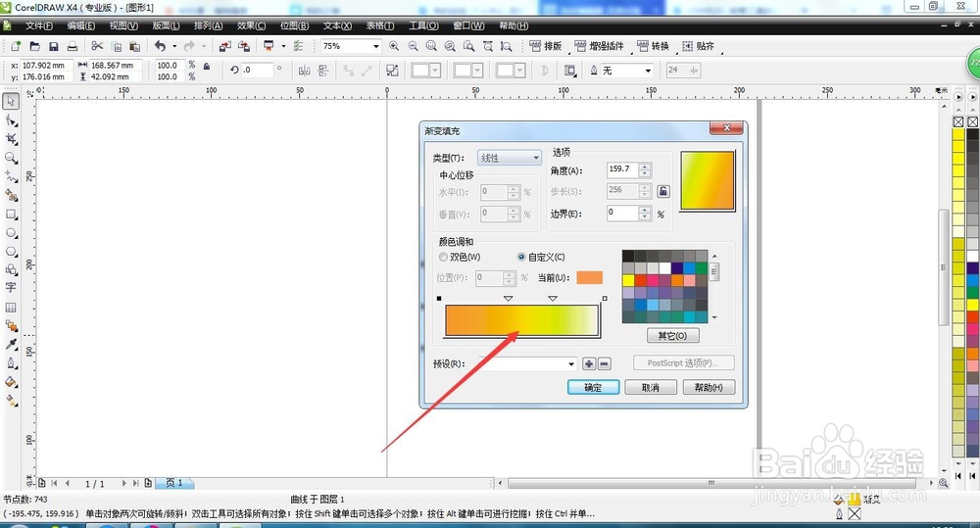Open the 编辑(E) menu
Image resolution: width=980 pixels, height=528 pixels.
[81, 25]
